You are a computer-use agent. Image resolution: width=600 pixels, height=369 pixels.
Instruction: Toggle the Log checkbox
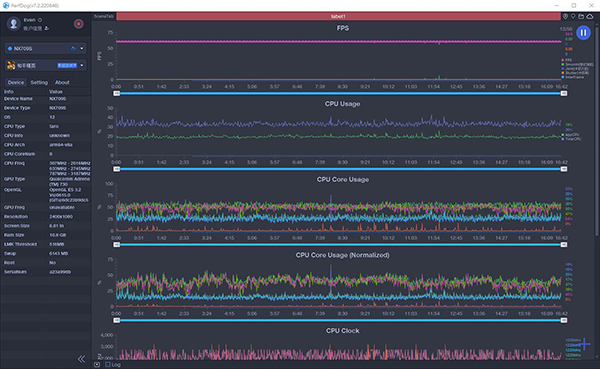tap(108, 364)
